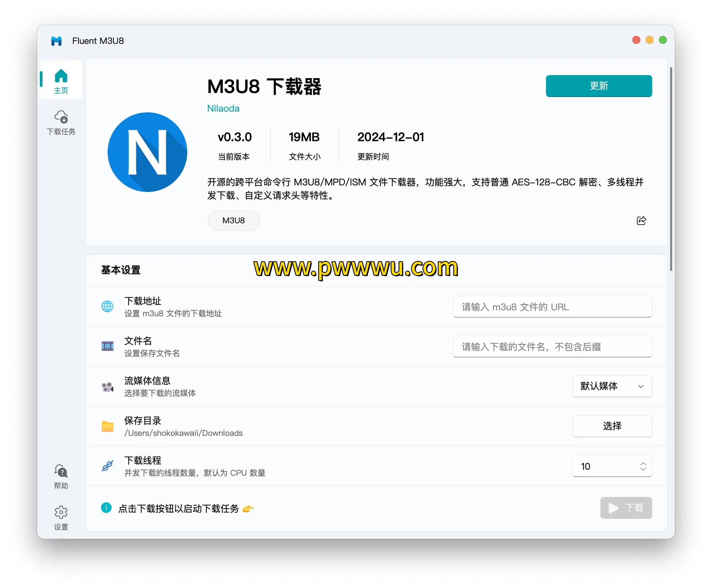Viewport: 712px width, 588px height.
Task: Open the 默认媒体 dropdown
Action: 612,386
